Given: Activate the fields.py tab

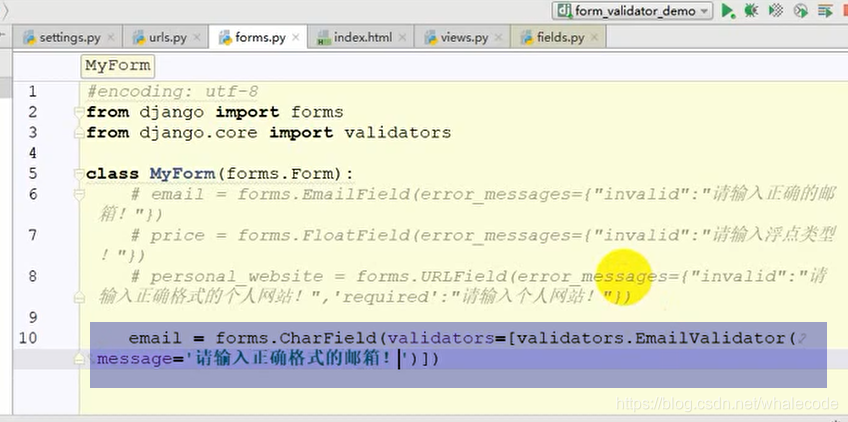Looking at the screenshot, I should (560, 38).
